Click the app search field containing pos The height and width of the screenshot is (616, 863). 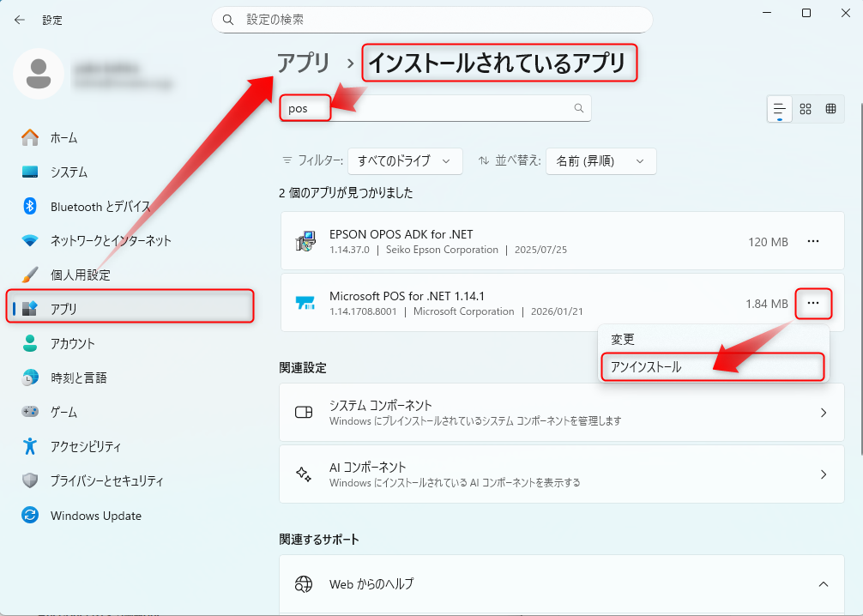click(x=435, y=108)
